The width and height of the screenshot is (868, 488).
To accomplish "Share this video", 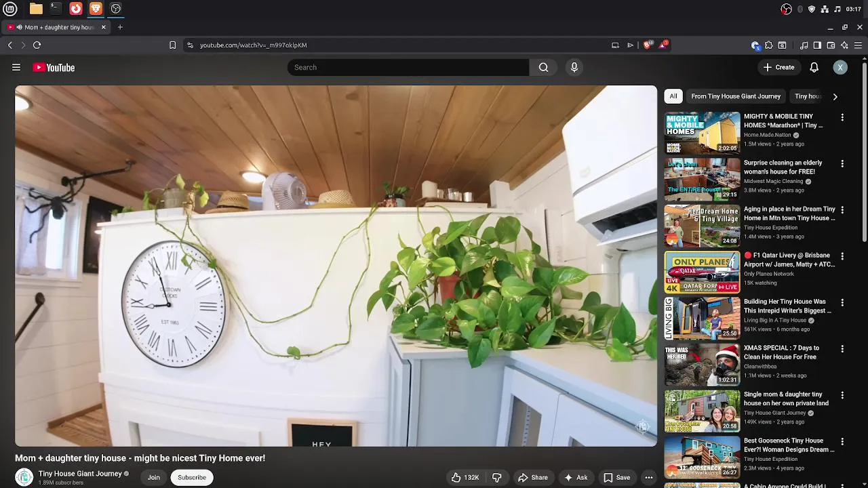I will coord(533,477).
